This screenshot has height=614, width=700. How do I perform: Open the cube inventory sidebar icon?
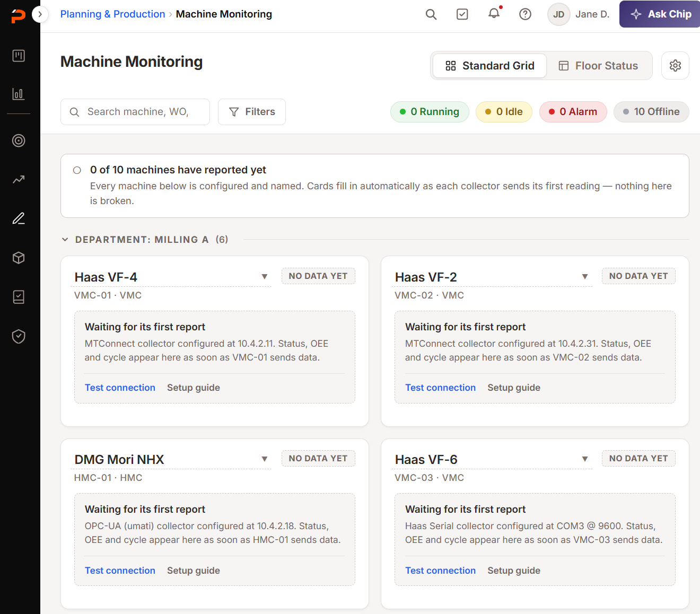coord(19,258)
